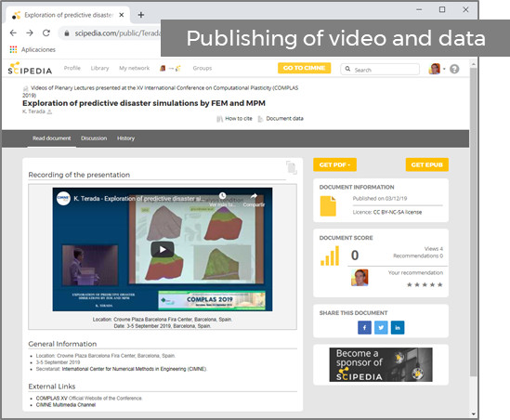
Task: Click the YouTube watch later clock icon
Action: (x=222, y=195)
